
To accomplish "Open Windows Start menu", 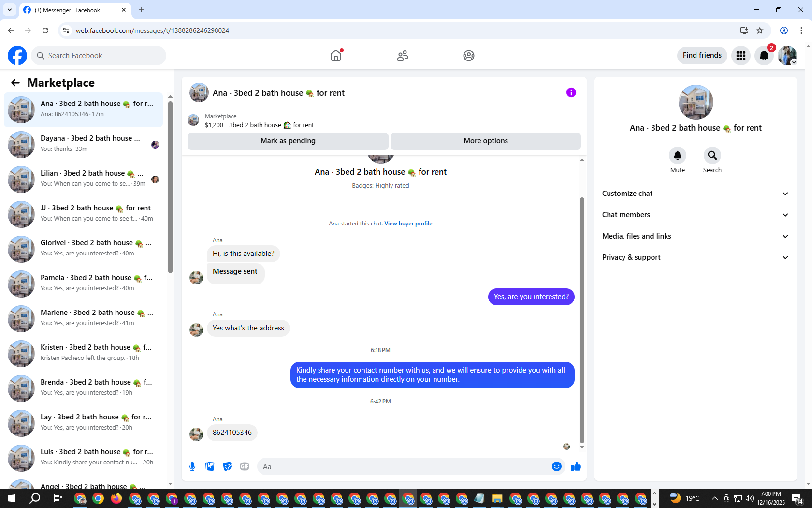I will (x=12, y=498).
